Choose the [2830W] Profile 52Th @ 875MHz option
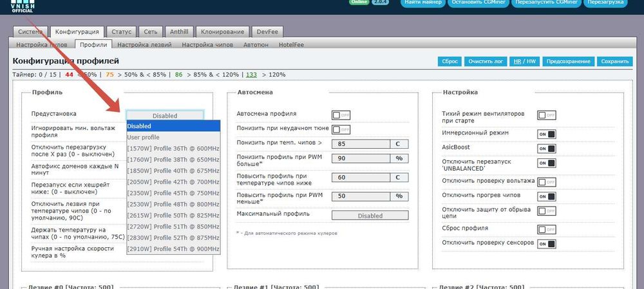The width and height of the screenshot is (644, 289). tap(173, 238)
